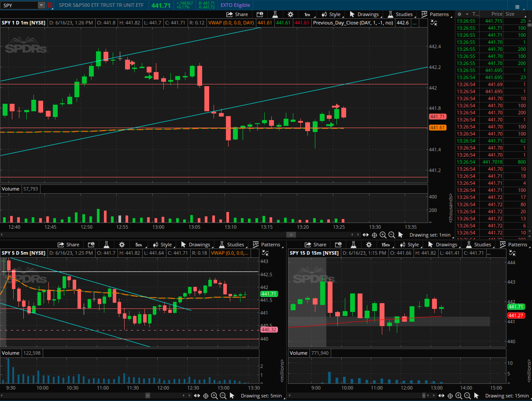Open the Drawing set: 1min menu
This screenshot has width=532, height=401.
pos(430,235)
